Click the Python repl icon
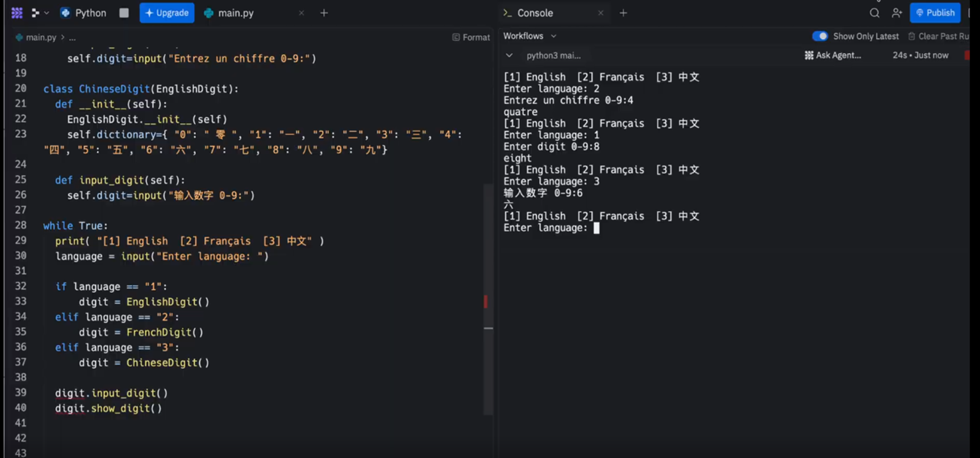980x458 pixels. tap(65, 13)
